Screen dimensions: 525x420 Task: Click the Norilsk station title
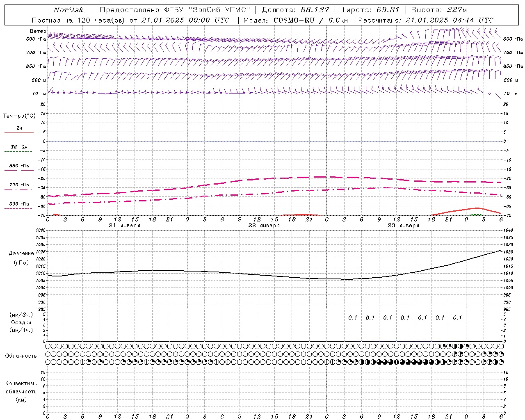coord(68,10)
